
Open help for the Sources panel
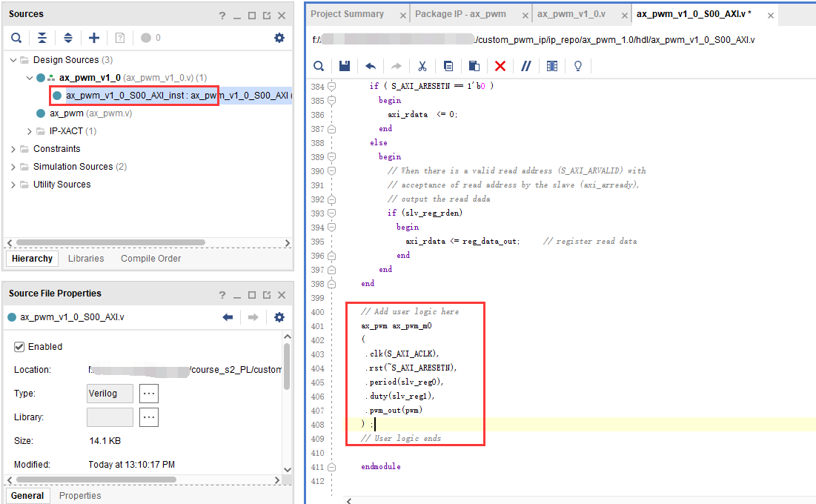(x=222, y=16)
